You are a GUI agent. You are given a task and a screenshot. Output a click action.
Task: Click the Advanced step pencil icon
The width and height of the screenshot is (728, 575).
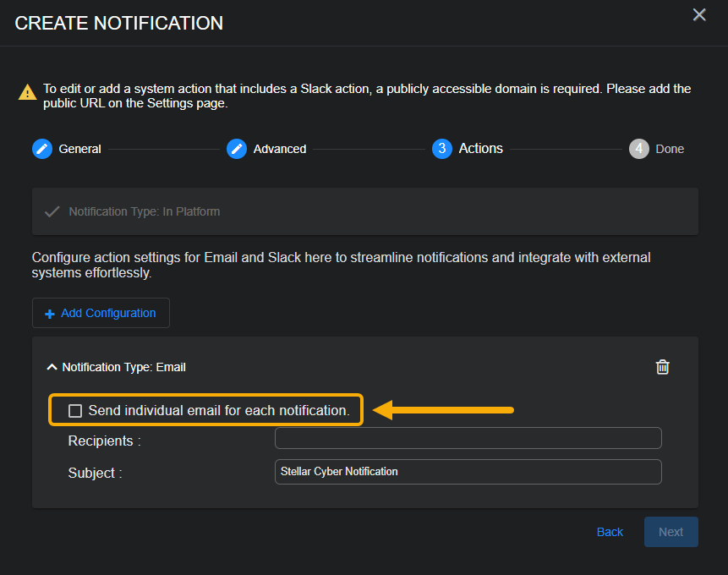coord(237,149)
